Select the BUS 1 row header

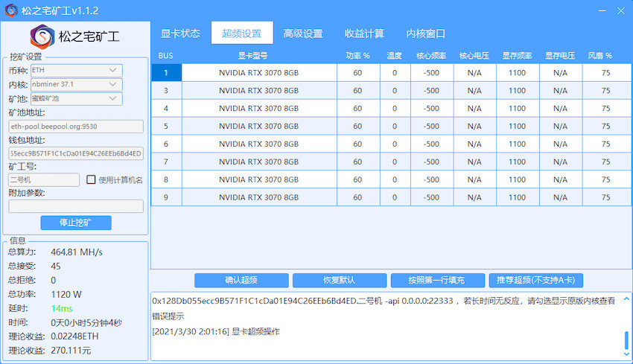coord(166,73)
